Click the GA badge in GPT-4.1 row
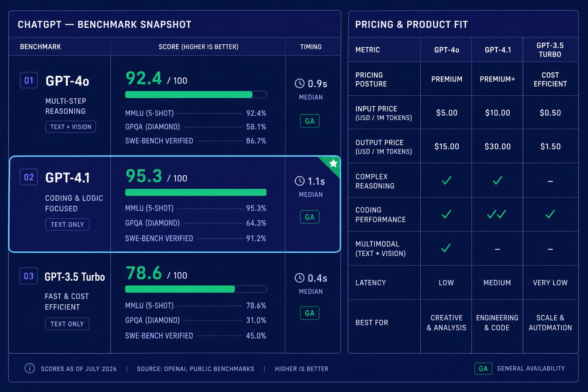 pos(310,217)
